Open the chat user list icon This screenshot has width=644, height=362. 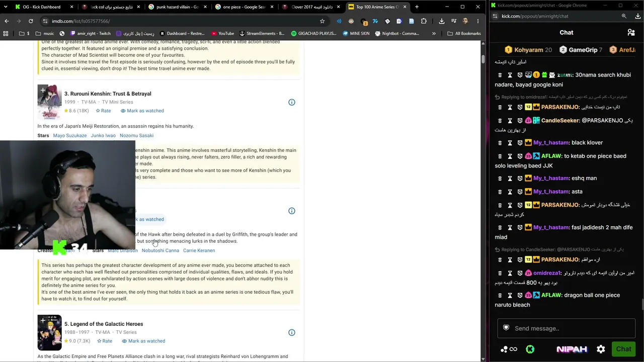coord(631,32)
